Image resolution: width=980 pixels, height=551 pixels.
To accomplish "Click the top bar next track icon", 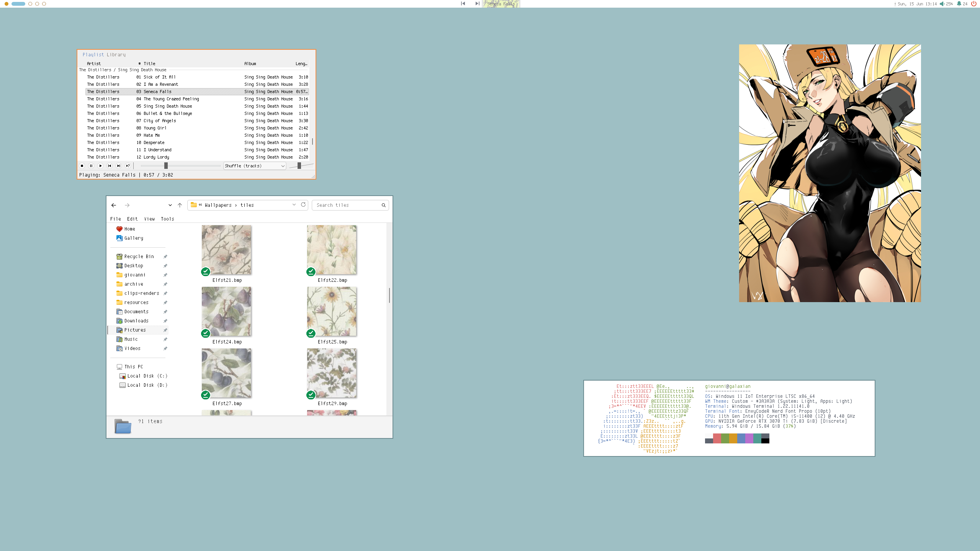I will (477, 3).
